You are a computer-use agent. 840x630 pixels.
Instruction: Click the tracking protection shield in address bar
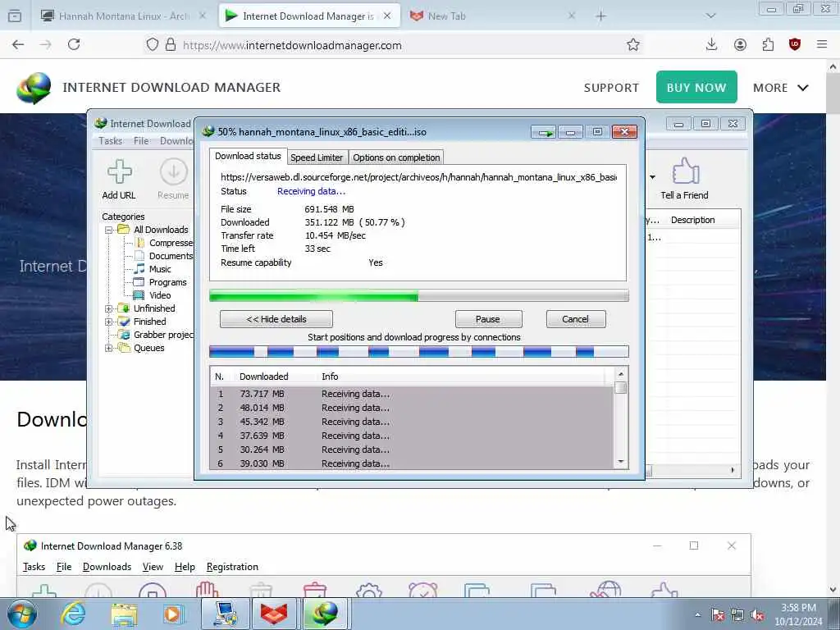pos(152,45)
